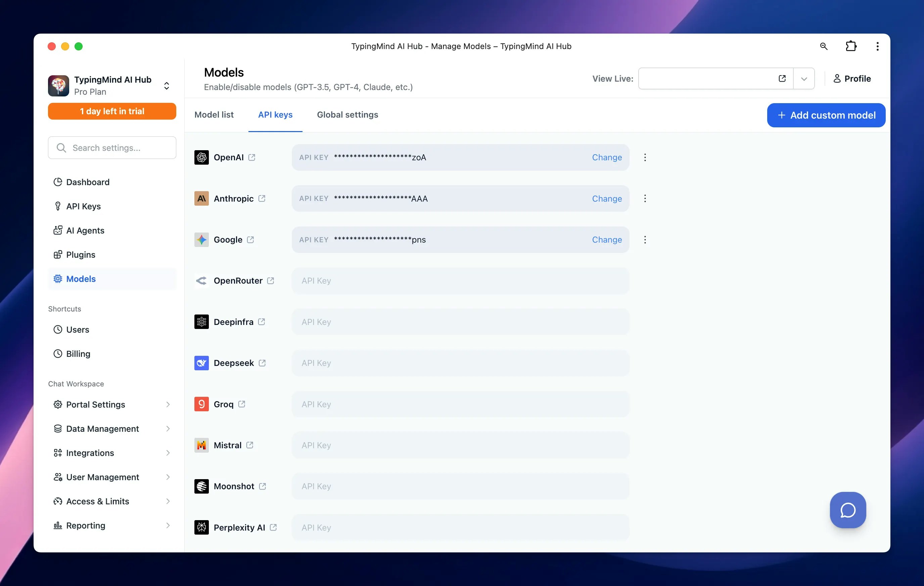Viewport: 924px width, 586px height.
Task: Open API Keys in sidebar
Action: 112,206
